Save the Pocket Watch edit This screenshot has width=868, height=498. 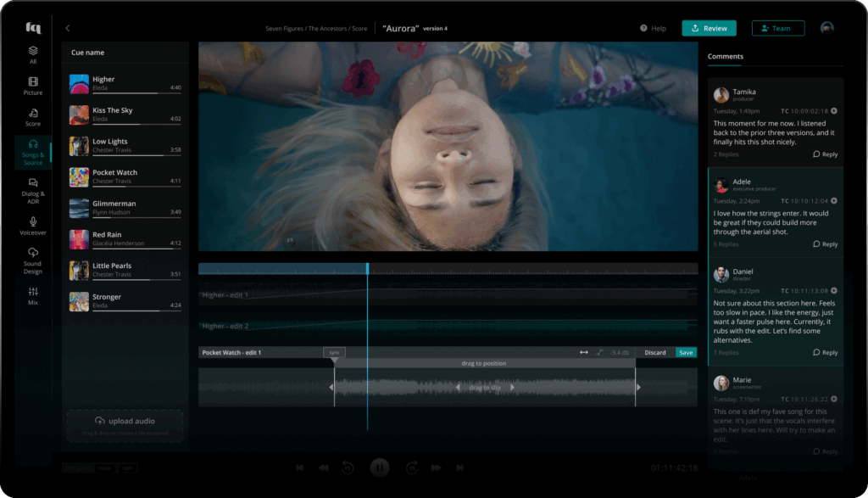686,352
